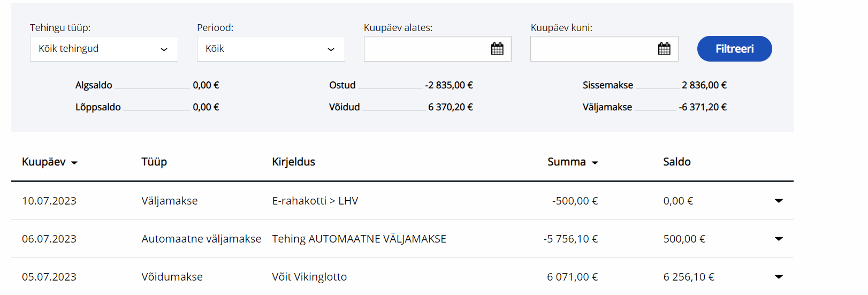
Task: Open calendar picker for Kuupäev alates
Action: click(x=497, y=49)
